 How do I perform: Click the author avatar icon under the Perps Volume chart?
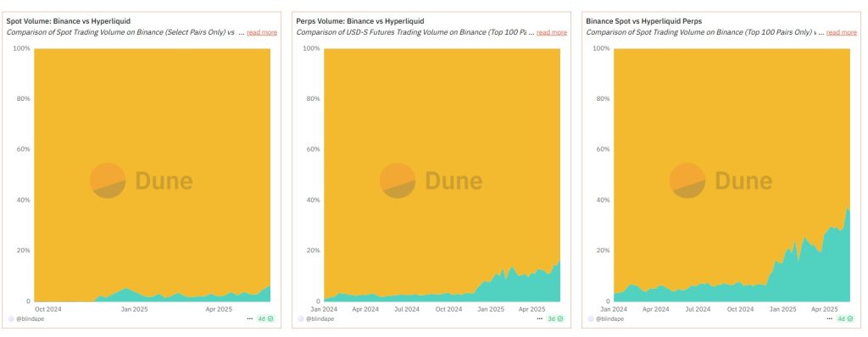(x=301, y=318)
